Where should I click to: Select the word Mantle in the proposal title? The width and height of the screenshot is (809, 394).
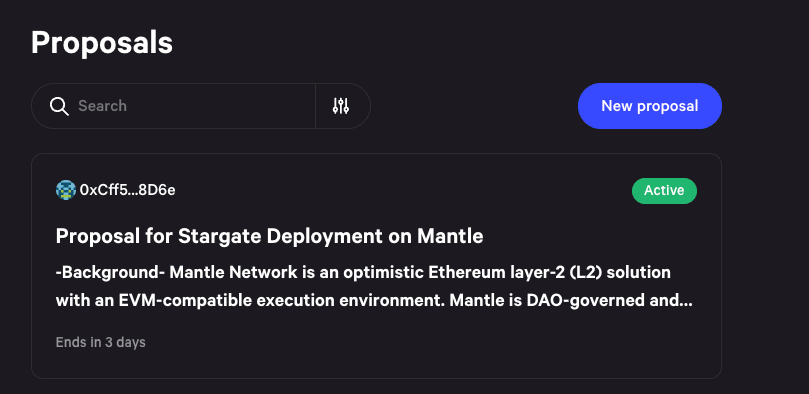coord(450,236)
